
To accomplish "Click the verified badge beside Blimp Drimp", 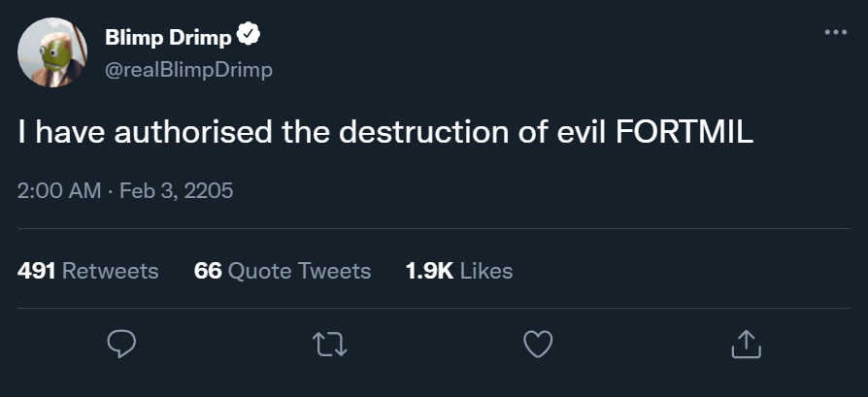I will click(x=249, y=38).
